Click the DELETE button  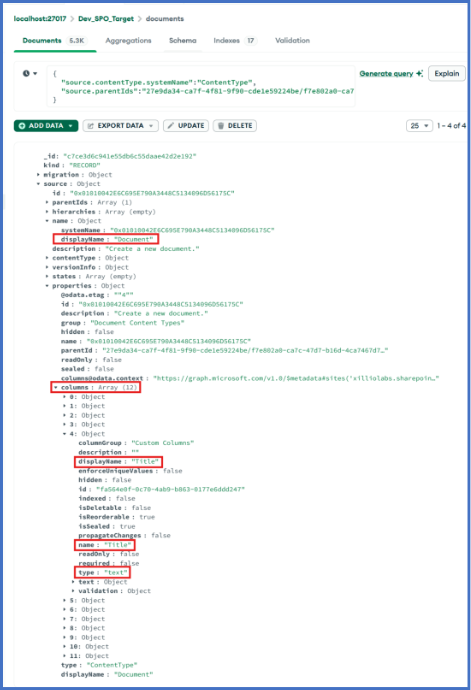[235, 126]
